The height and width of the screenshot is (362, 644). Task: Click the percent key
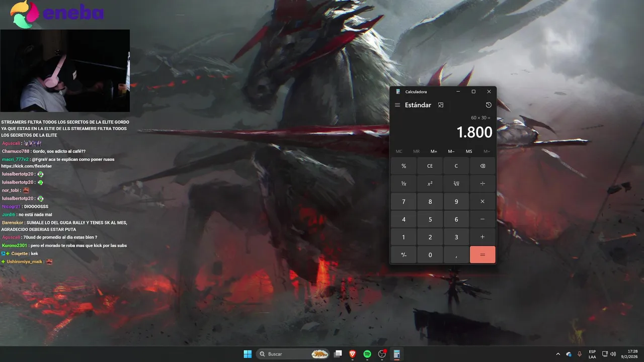[x=404, y=166]
